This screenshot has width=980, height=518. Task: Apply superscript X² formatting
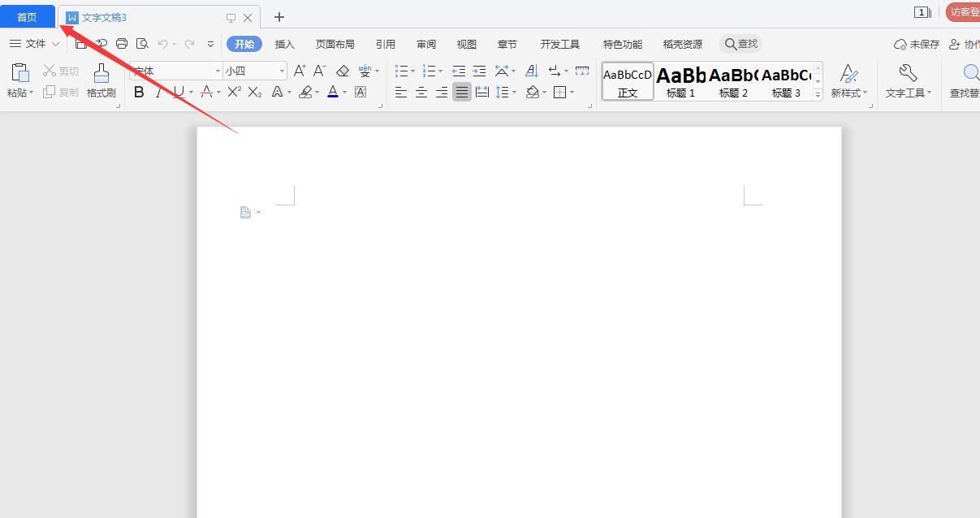pyautogui.click(x=234, y=93)
